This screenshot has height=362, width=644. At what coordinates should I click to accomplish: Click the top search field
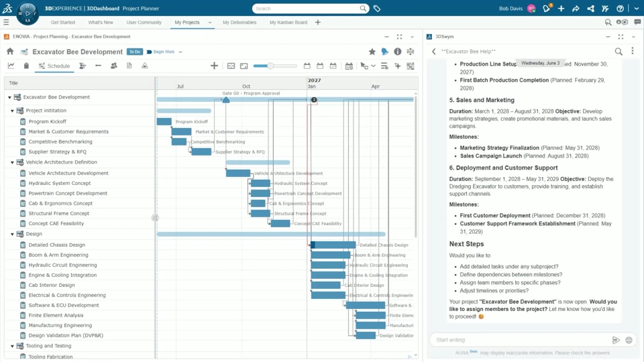(x=310, y=8)
